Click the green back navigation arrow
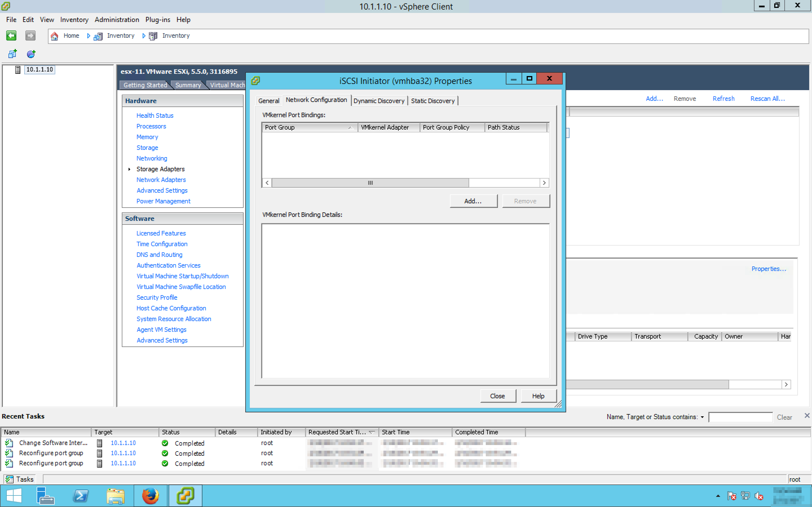Screen dimensions: 812x507 click(x=11, y=35)
